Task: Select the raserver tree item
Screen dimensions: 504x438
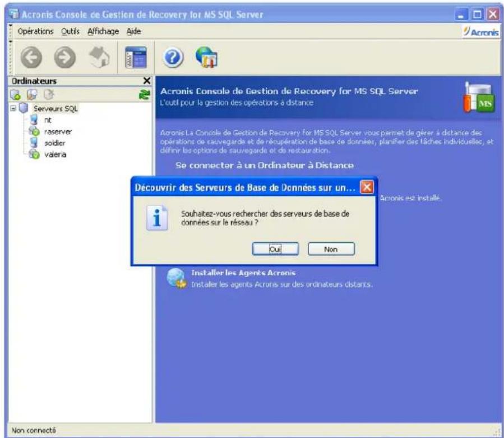Action: click(58, 132)
